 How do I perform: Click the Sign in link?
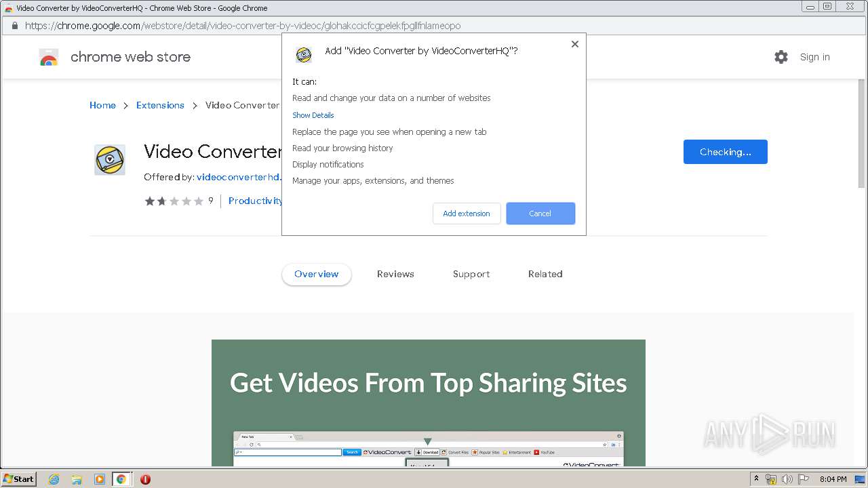pos(814,57)
